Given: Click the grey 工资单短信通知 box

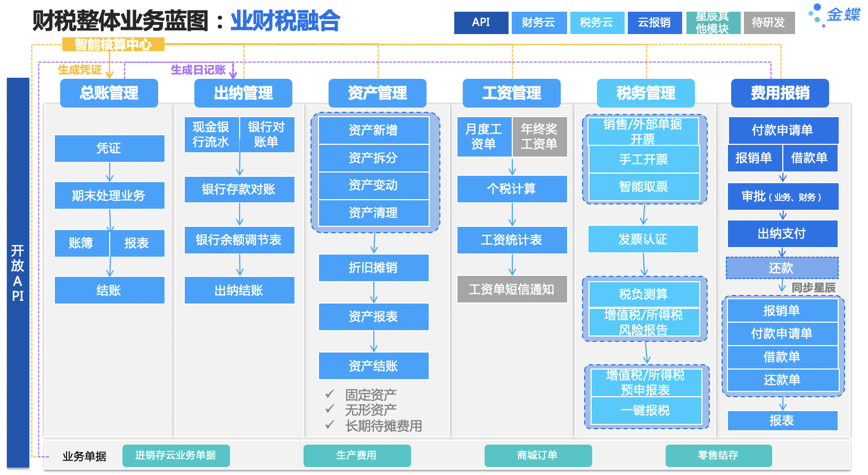Looking at the screenshot, I should coord(512,290).
